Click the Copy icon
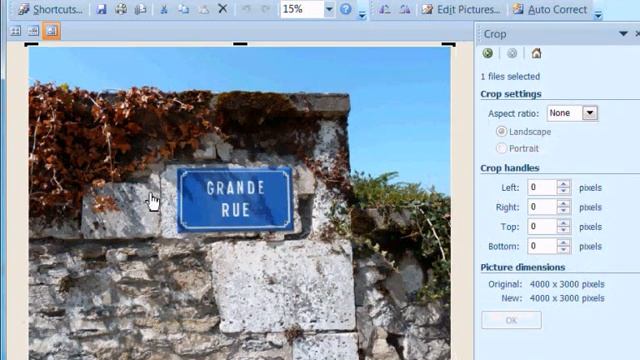Screen dimensions: 640x360 click(183, 9)
